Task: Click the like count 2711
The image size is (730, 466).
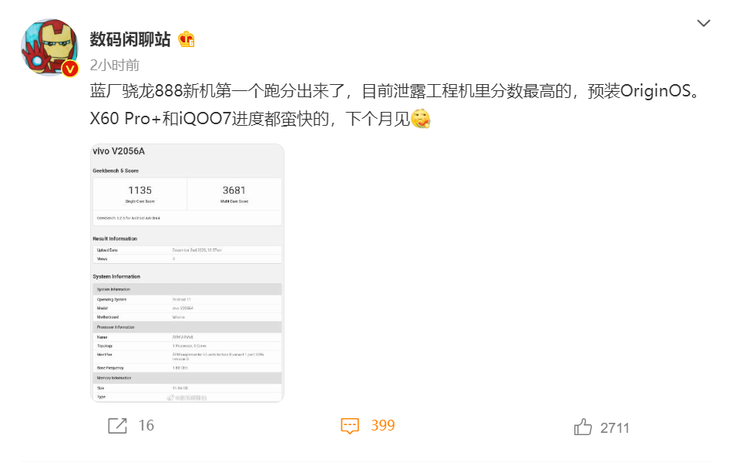Action: click(x=615, y=428)
